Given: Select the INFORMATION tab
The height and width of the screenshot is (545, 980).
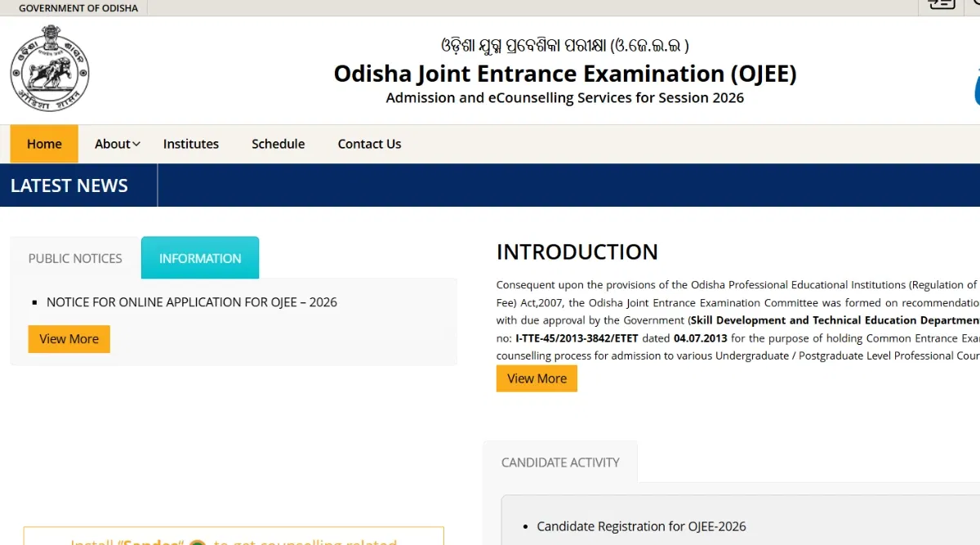Looking at the screenshot, I should [x=199, y=257].
